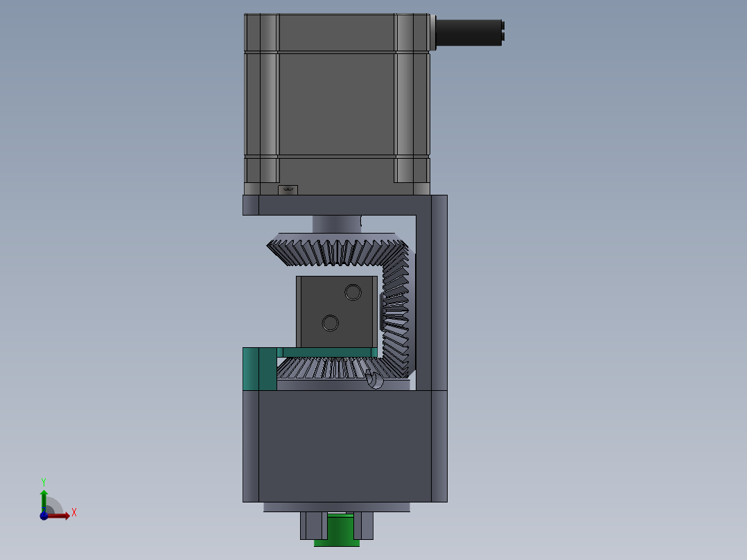Select the motor shaft above upper gear
Viewport: 747px width, 560px height.
pos(337,224)
